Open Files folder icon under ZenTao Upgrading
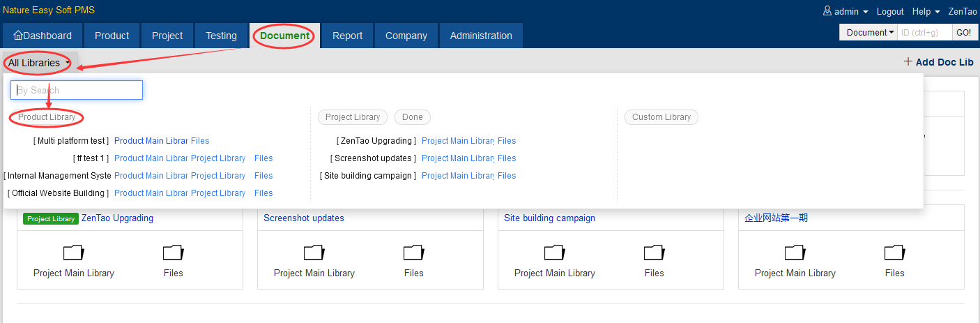Image resolution: width=980 pixels, height=323 pixels. [173, 253]
